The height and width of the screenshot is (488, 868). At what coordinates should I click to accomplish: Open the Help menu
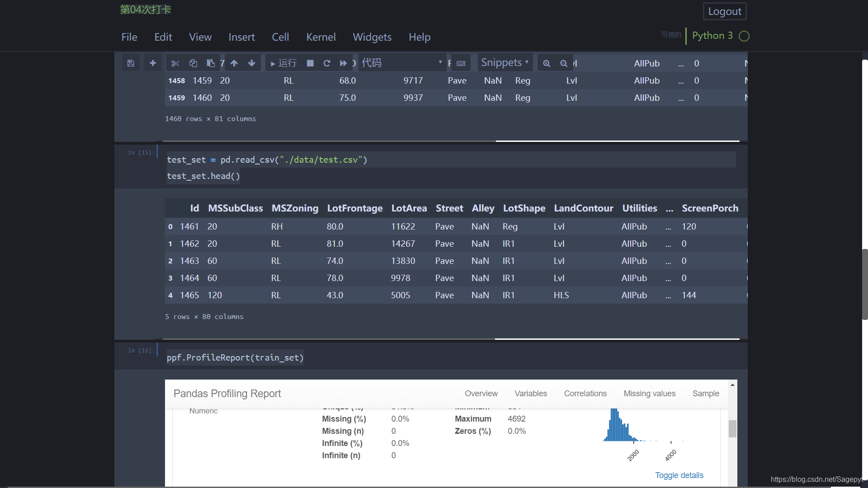click(x=420, y=37)
